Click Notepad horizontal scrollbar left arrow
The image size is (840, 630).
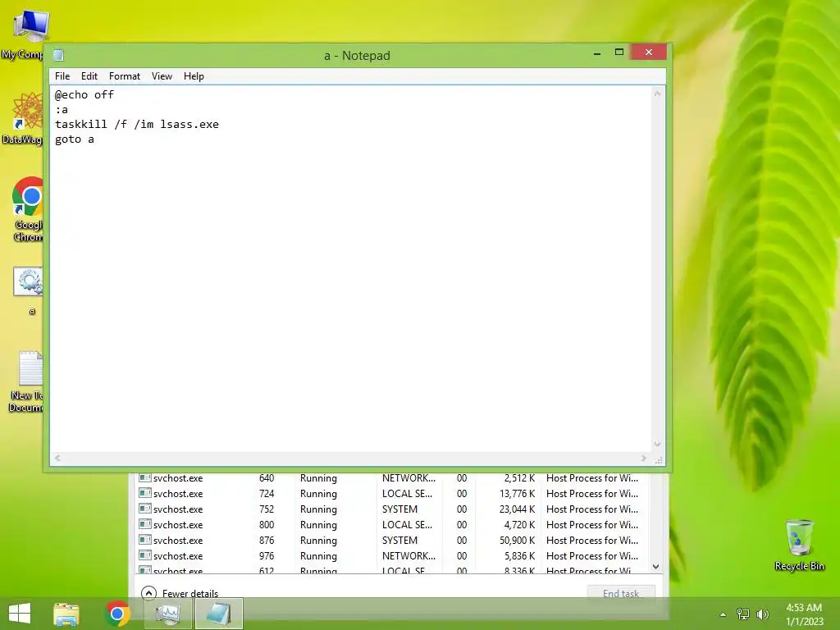[58, 458]
